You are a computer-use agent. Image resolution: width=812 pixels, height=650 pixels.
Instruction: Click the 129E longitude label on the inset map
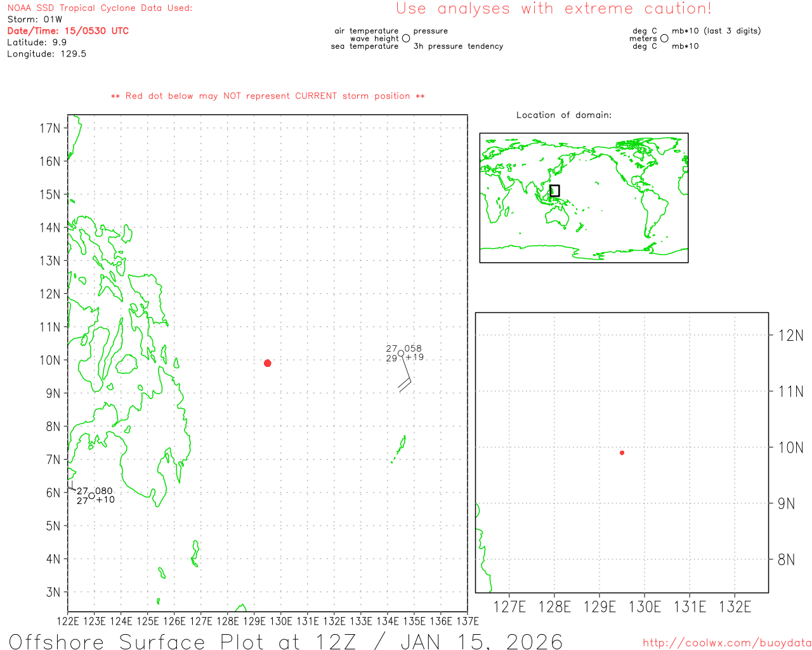click(x=599, y=607)
